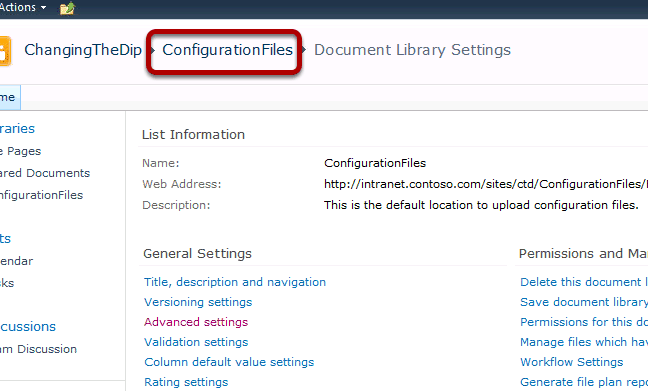Open Manage files which have no checked-in version
Screen dimensions: 648x391
click(x=584, y=342)
